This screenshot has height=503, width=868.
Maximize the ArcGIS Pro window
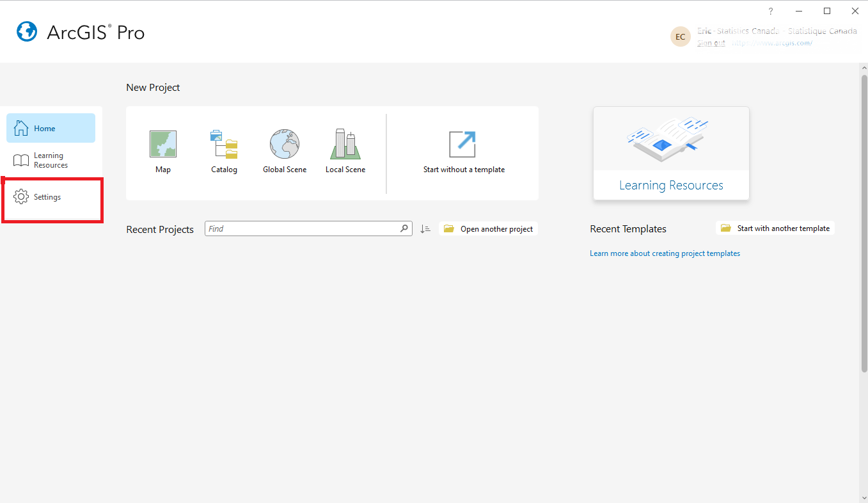click(827, 11)
